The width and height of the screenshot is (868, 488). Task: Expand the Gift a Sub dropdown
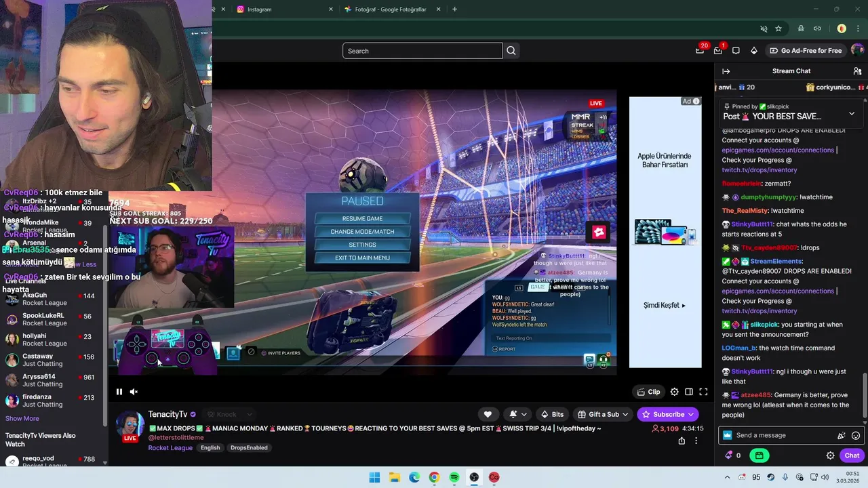point(604,414)
